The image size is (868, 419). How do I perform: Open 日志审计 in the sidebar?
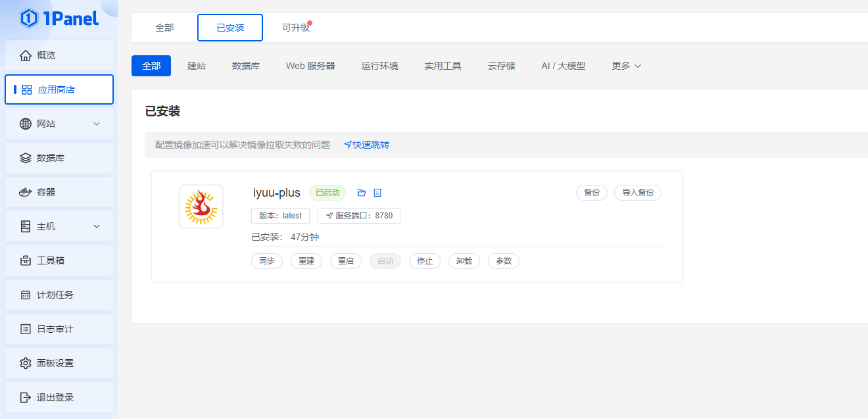[59, 329]
